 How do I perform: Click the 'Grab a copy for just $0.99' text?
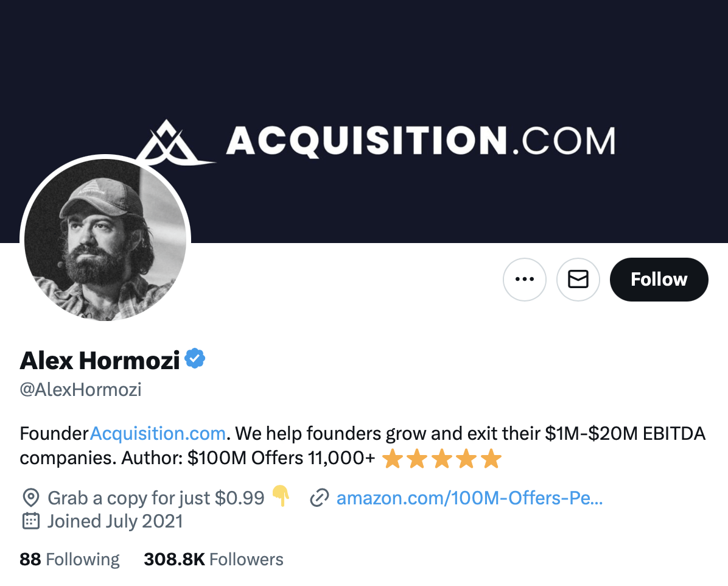point(156,498)
